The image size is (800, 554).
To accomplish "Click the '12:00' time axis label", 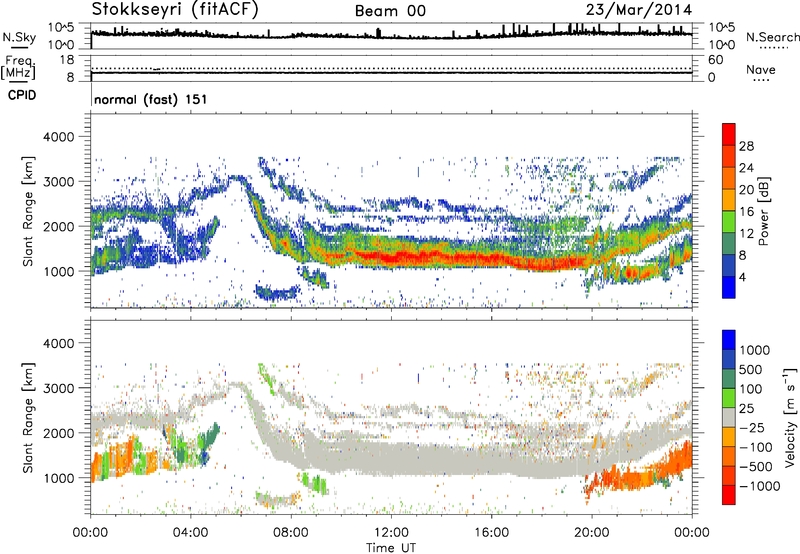I will [x=391, y=533].
